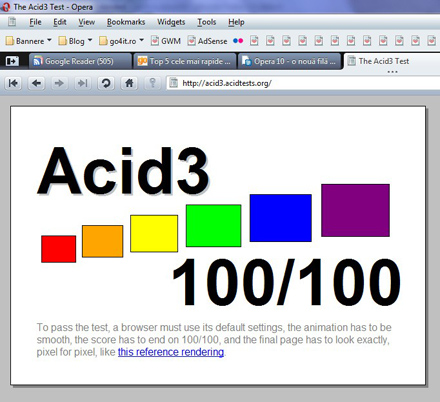Click the notes page icon before File menu
440x402 pixels.
pyautogui.click(x=12, y=22)
